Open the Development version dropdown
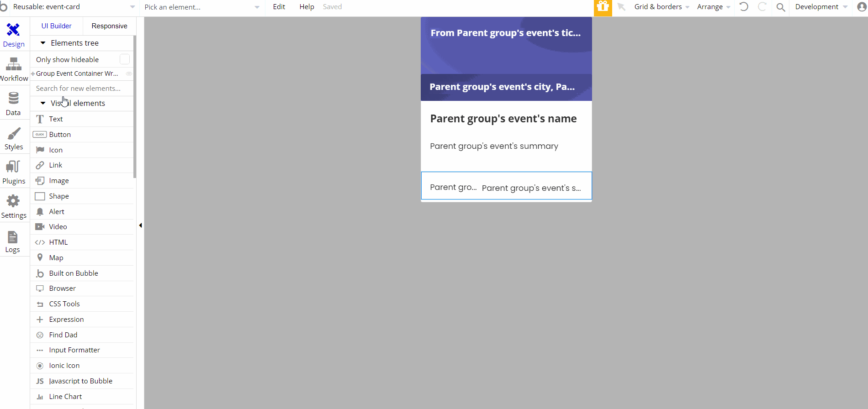The image size is (868, 409). click(821, 7)
